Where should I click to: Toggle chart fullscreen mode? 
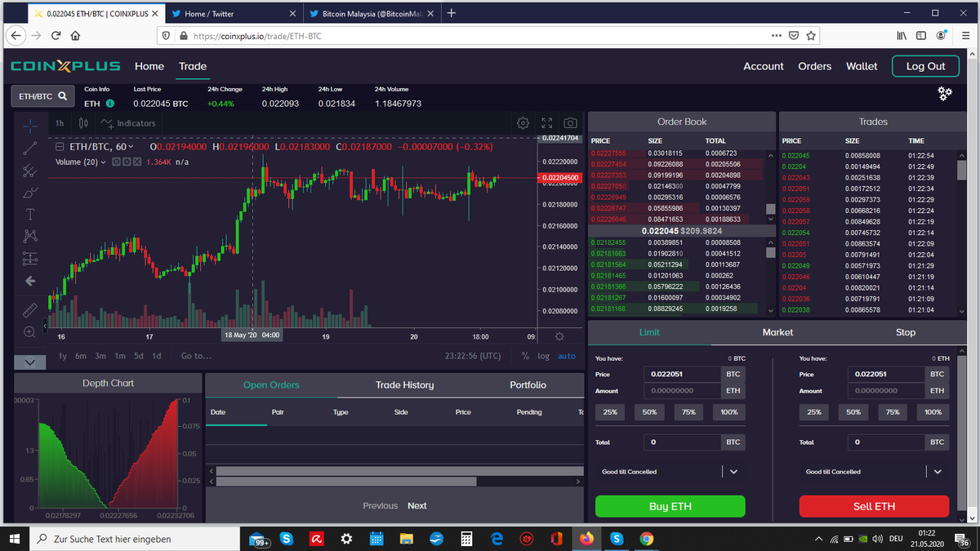[547, 123]
